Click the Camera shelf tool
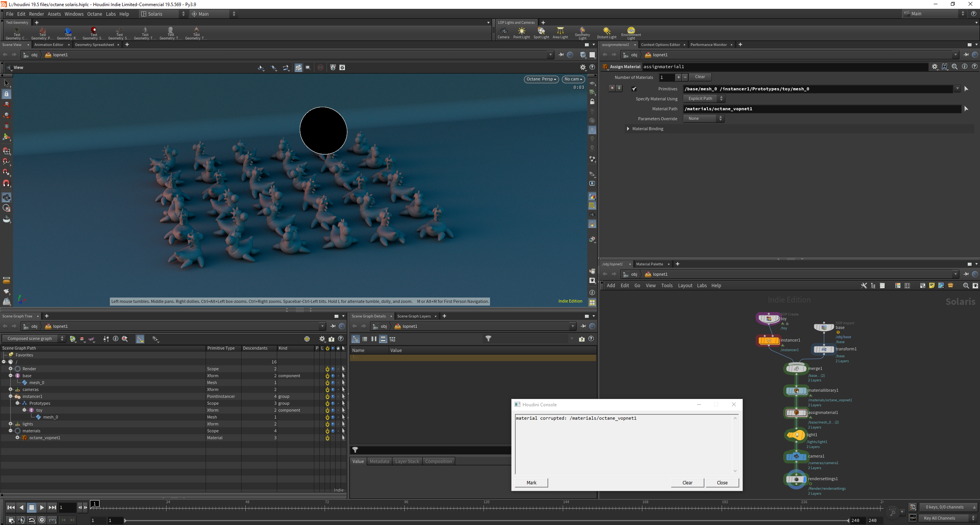The height and width of the screenshot is (525, 980). click(503, 33)
